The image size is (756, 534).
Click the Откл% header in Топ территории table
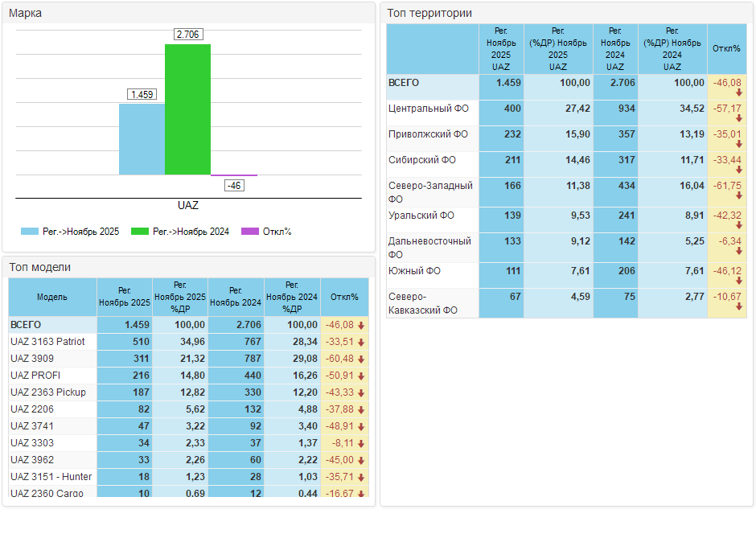point(726,48)
